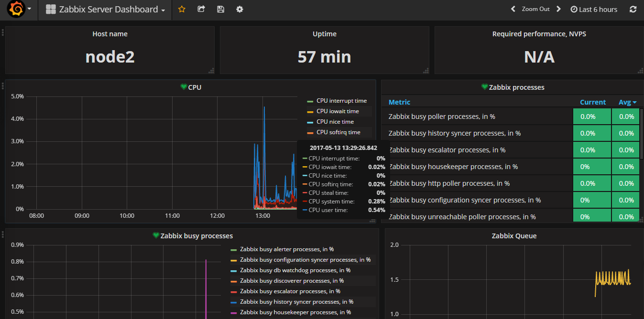The image size is (644, 319).
Task: Shift time range back with left arrow
Action: pos(513,9)
